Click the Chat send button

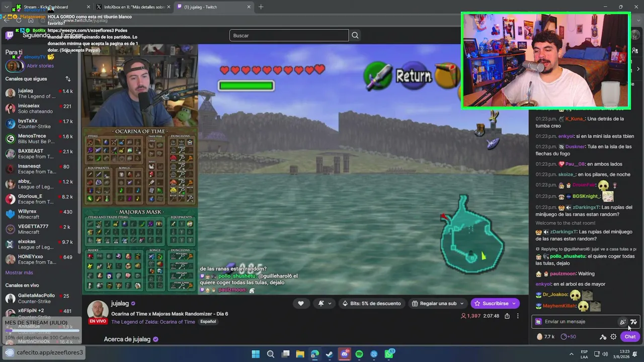[x=630, y=336]
